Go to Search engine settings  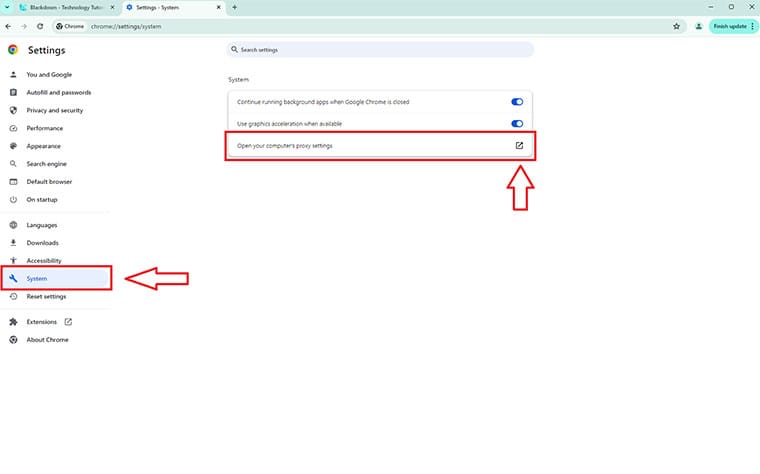[x=46, y=163]
